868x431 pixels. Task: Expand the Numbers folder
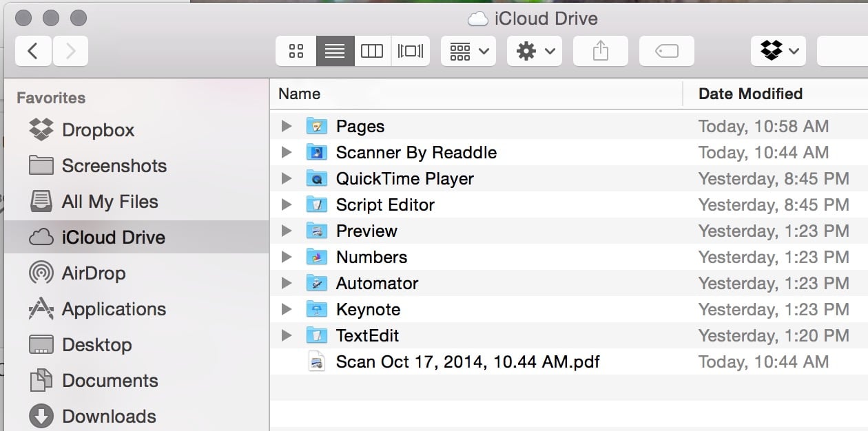287,257
